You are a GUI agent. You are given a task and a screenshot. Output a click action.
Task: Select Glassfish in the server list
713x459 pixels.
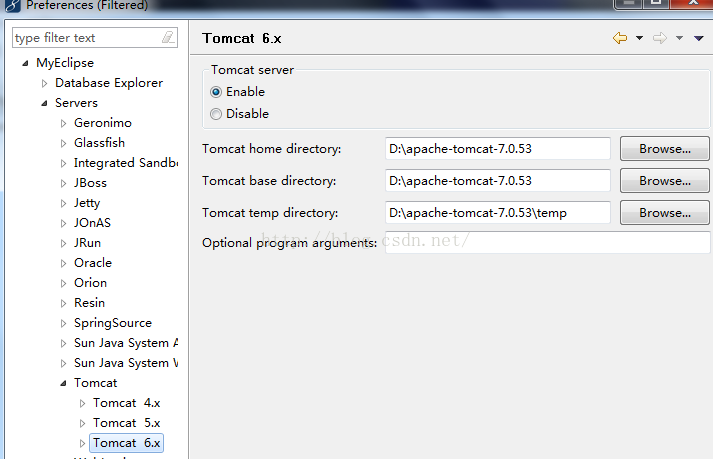(99, 143)
